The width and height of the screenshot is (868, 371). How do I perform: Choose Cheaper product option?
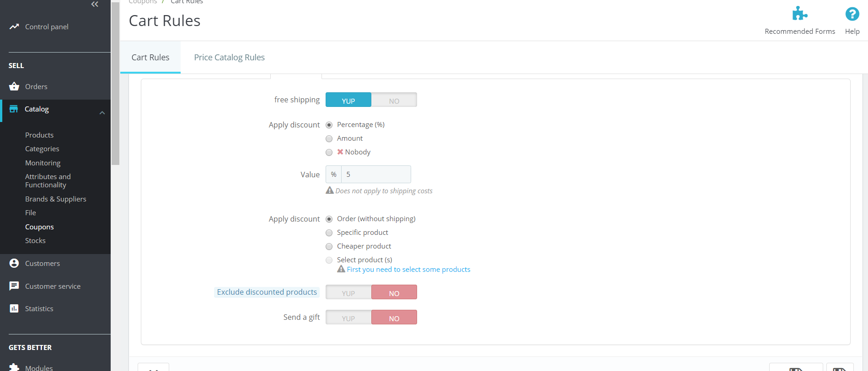tap(329, 246)
